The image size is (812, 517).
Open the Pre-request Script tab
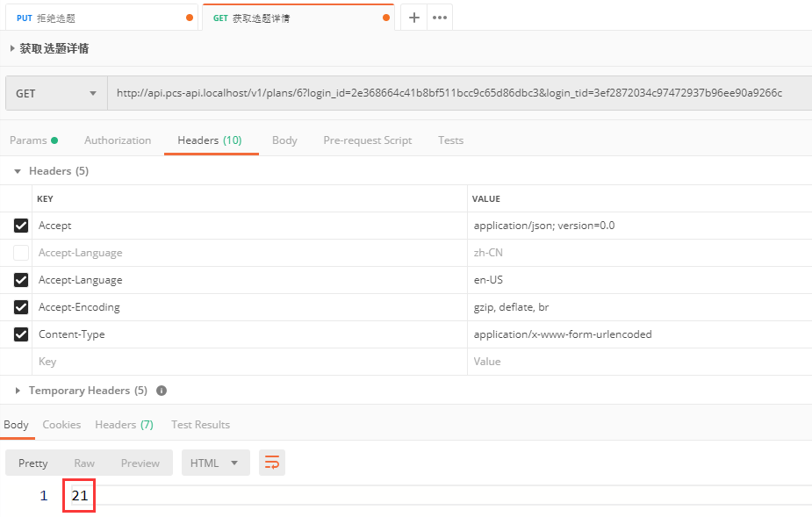367,140
